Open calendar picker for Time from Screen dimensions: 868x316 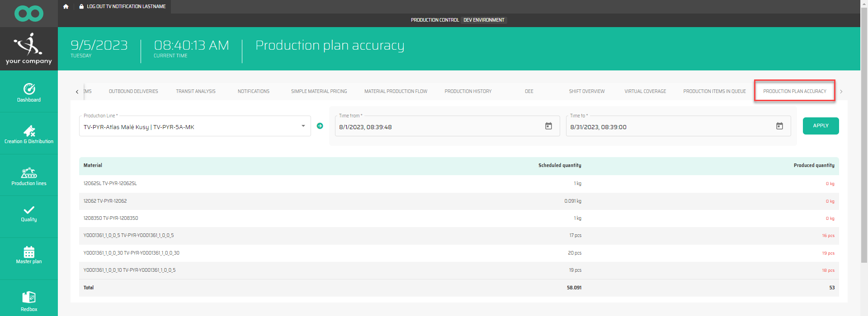548,126
